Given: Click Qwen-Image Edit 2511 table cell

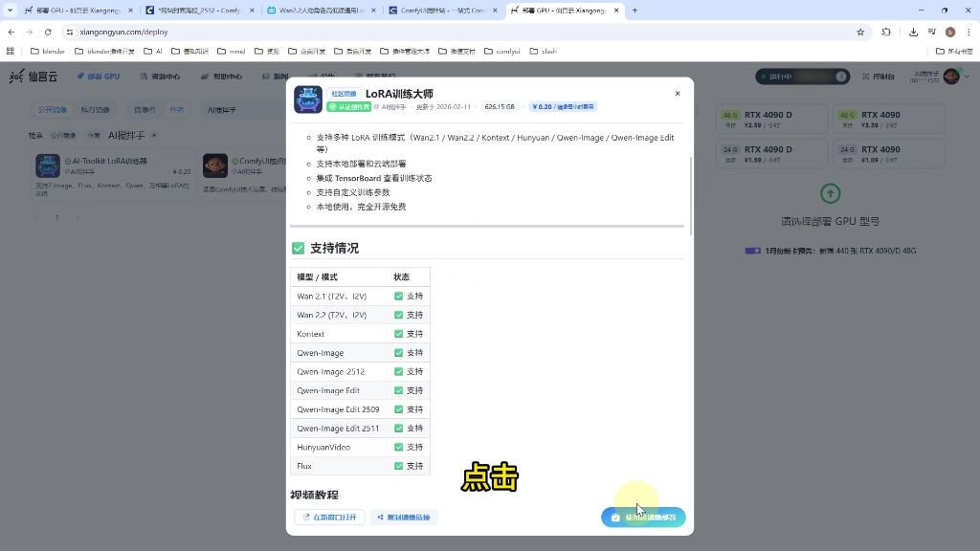Looking at the screenshot, I should click(338, 428).
